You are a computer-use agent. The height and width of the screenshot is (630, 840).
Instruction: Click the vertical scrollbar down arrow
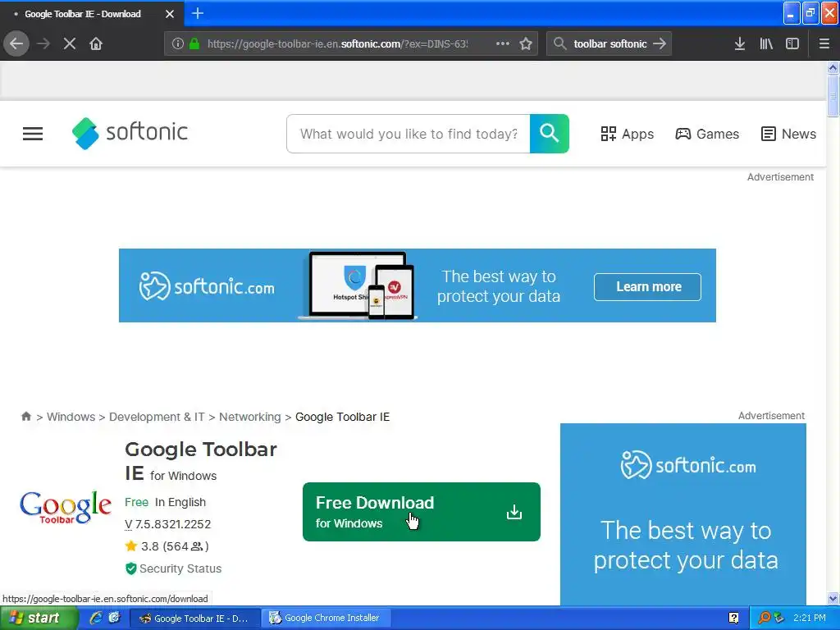833,598
